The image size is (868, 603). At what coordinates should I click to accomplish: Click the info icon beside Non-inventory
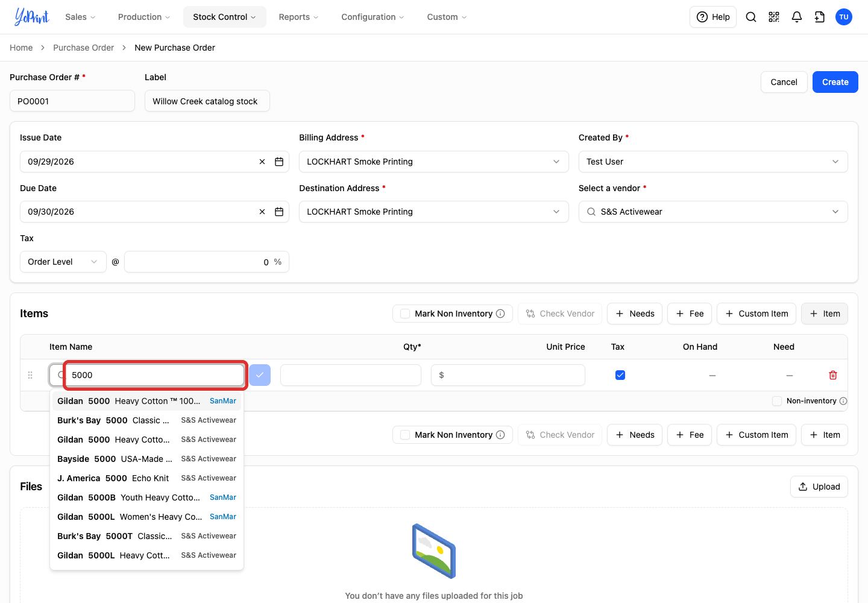coord(843,401)
